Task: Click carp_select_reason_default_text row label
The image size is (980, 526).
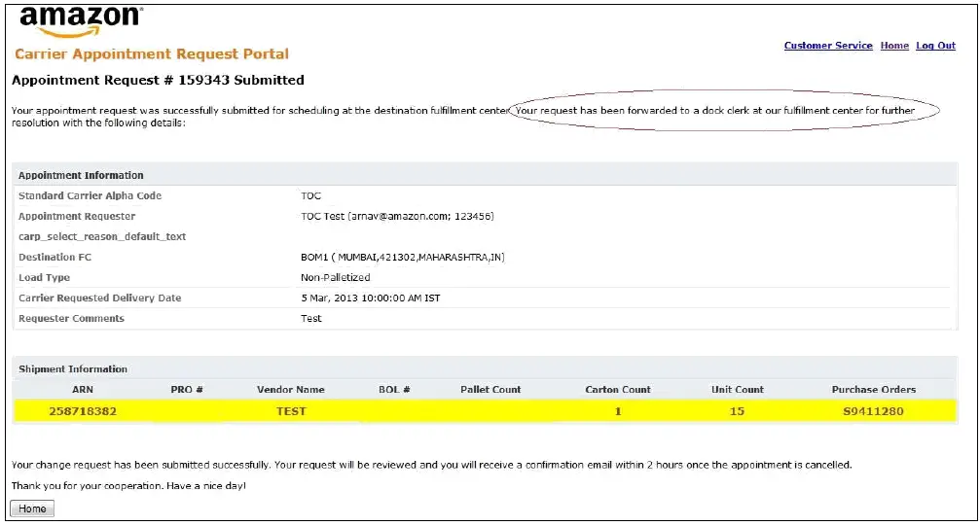Action: [102, 237]
